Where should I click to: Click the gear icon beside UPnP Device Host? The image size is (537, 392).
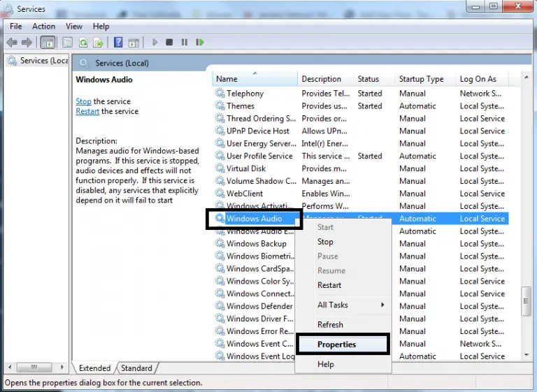(220, 131)
